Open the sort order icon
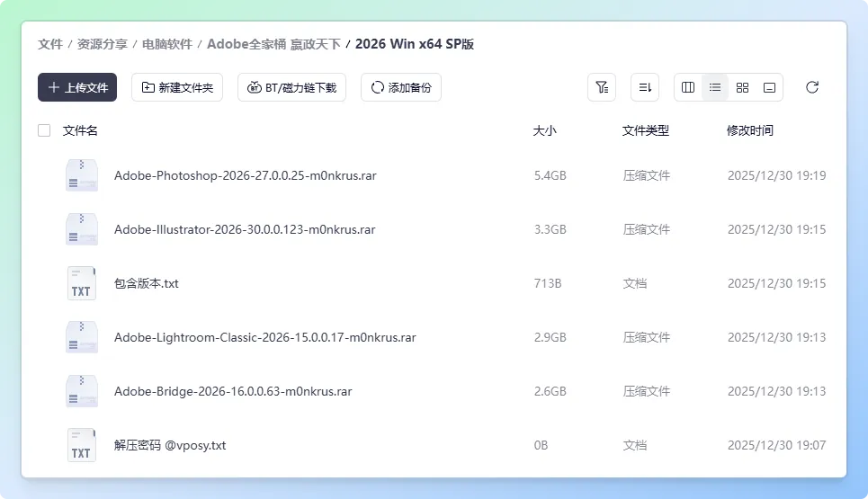The width and height of the screenshot is (868, 499). [x=645, y=87]
